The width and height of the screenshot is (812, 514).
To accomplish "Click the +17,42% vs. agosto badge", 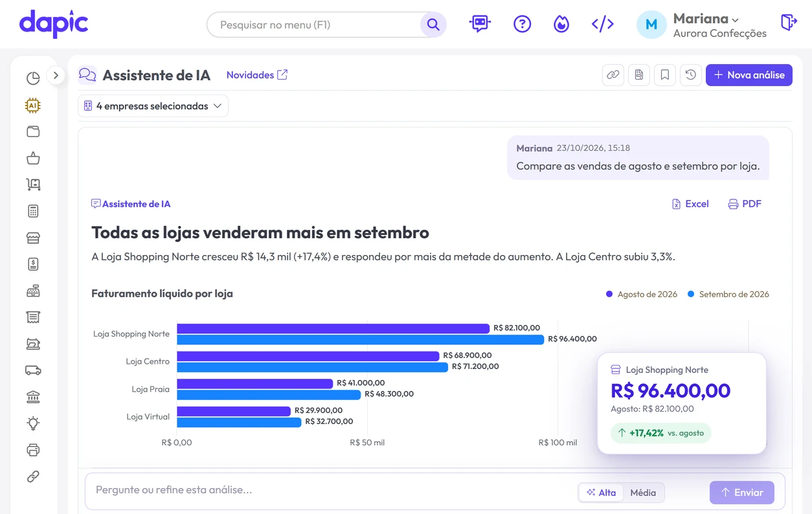I will (660, 433).
